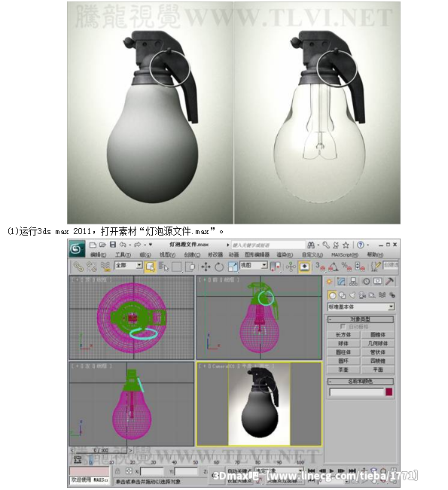Toggle Percent Snap
Image resolution: width=448 pixels, height=490 pixels.
tap(346, 266)
